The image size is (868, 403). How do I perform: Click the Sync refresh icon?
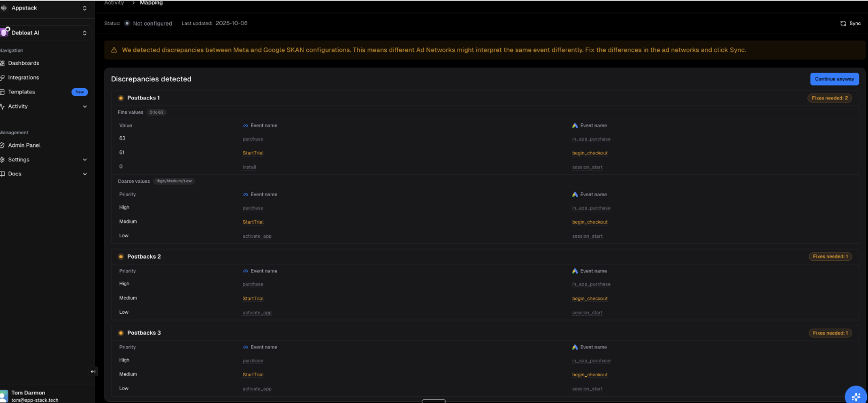843,24
